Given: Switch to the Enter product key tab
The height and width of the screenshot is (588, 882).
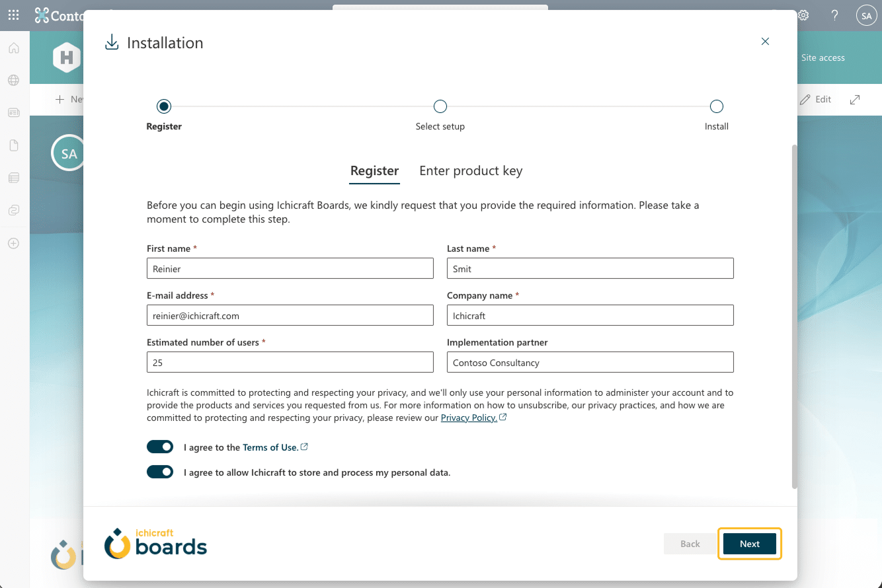Looking at the screenshot, I should (471, 171).
